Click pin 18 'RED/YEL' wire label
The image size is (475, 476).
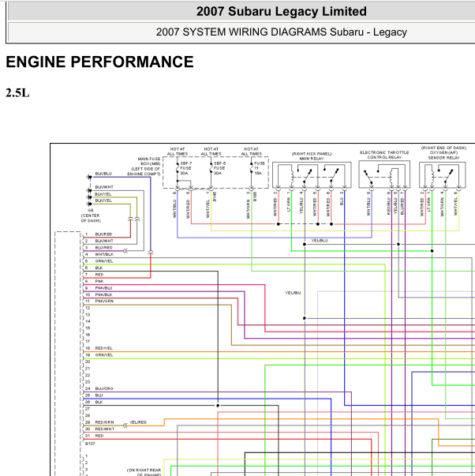pyautogui.click(x=104, y=348)
